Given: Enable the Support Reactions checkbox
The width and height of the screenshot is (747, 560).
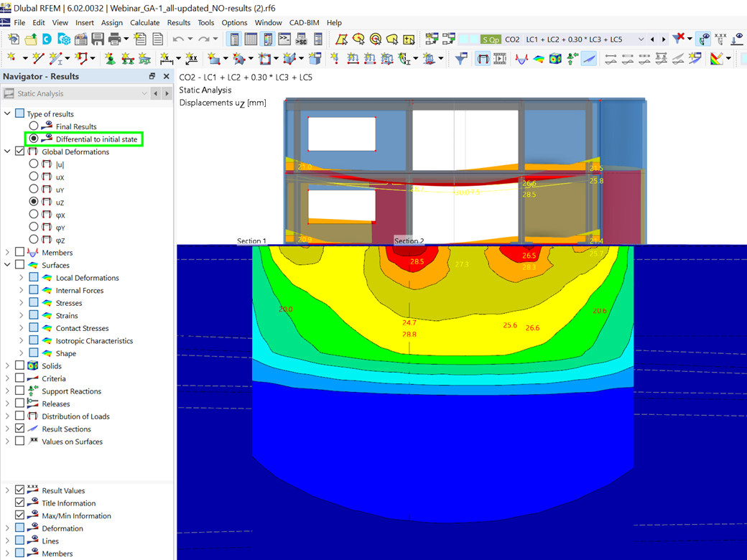Looking at the screenshot, I should (x=19, y=391).
